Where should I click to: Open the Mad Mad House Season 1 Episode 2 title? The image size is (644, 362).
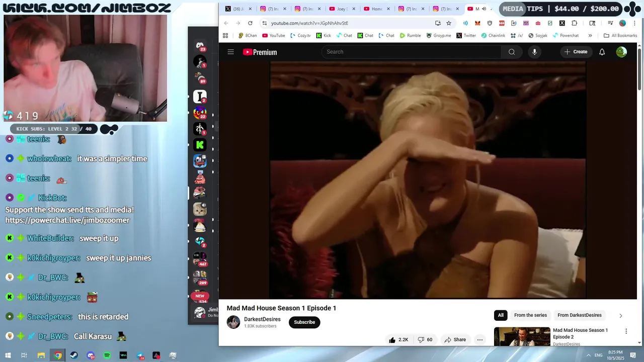coord(580,333)
